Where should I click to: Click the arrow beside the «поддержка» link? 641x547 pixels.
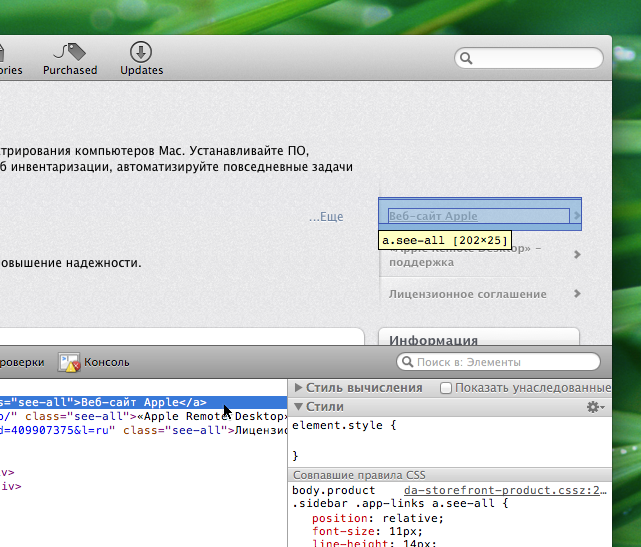coord(577,254)
